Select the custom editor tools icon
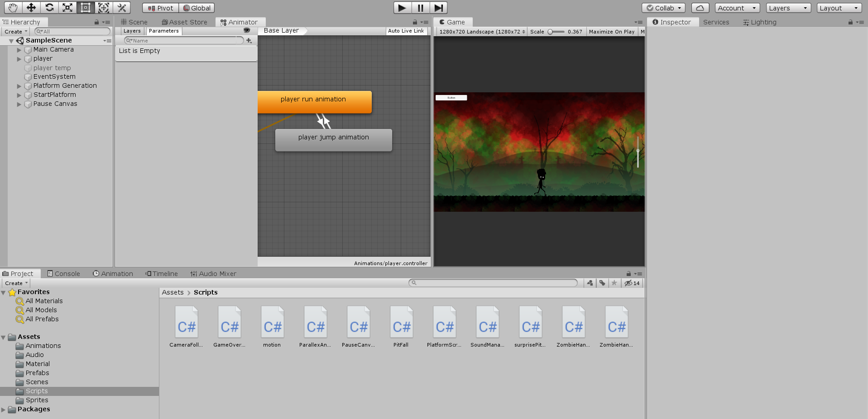868x419 pixels. 122,8
